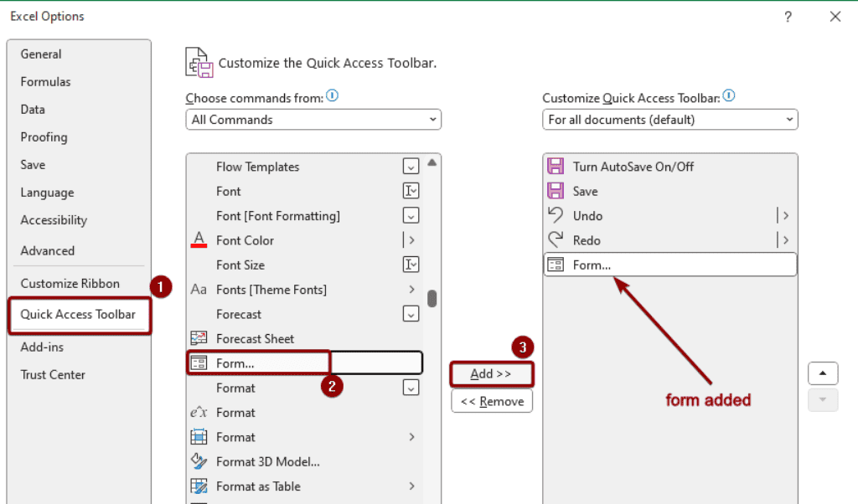Image resolution: width=858 pixels, height=504 pixels.
Task: Click the Add >> button
Action: 491,373
